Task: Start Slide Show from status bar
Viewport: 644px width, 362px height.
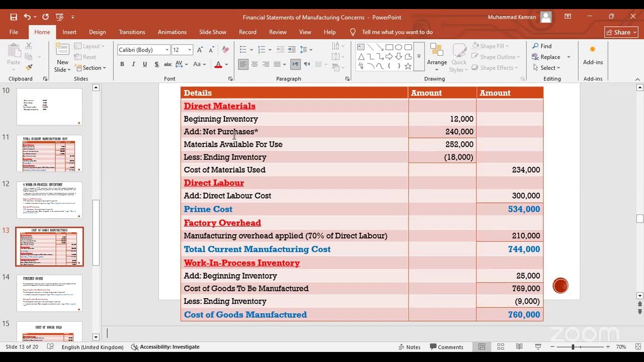Action: pos(538,347)
